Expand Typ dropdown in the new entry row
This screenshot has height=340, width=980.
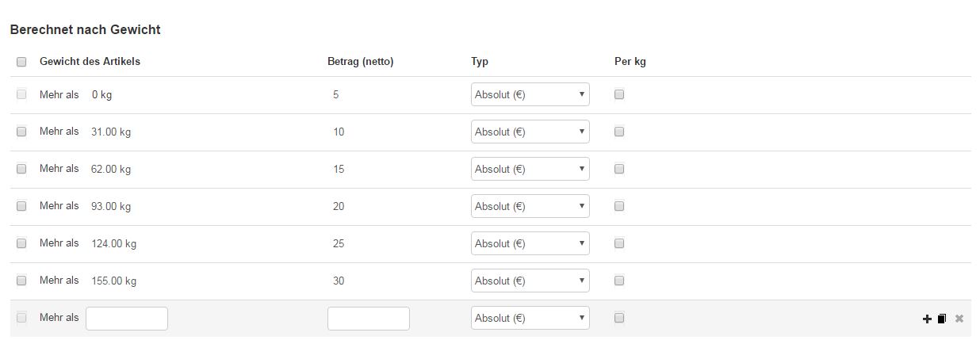pyautogui.click(x=530, y=318)
